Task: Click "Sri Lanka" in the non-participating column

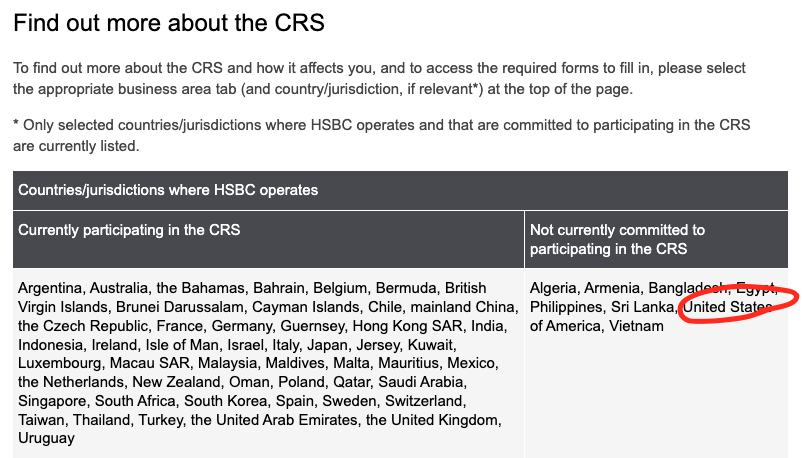Action: (643, 307)
